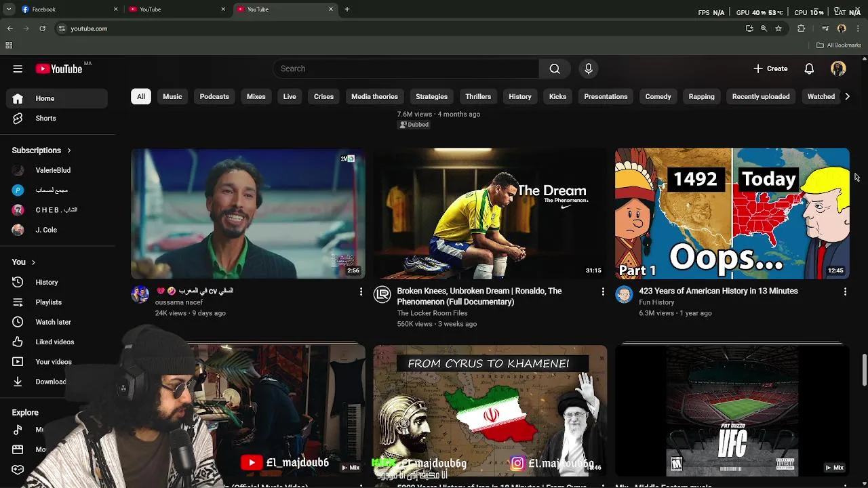Close the active YouTube browser tab
Viewport: 868px width, 488px height.
coord(331,9)
